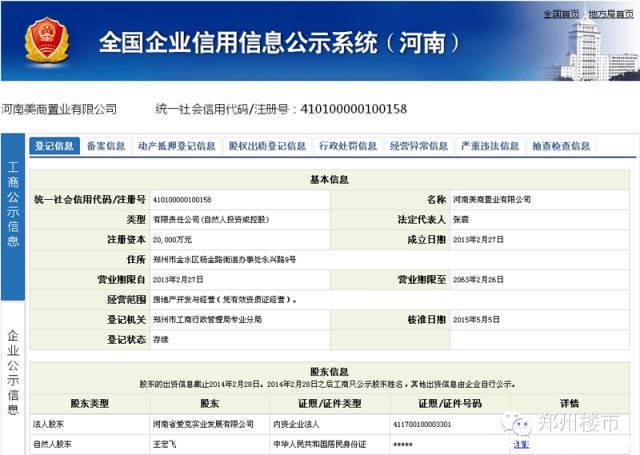Click the 核准日期 value 2015年5月5日

[476, 320]
